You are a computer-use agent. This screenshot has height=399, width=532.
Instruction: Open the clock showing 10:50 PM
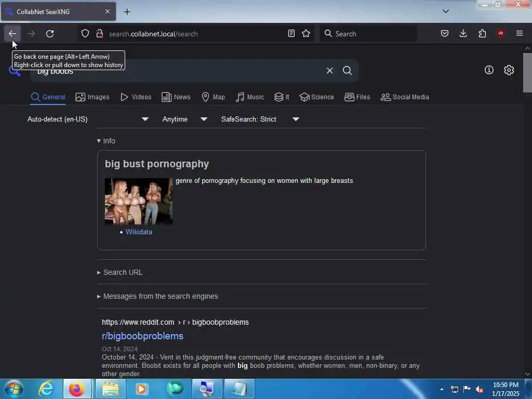point(506,389)
